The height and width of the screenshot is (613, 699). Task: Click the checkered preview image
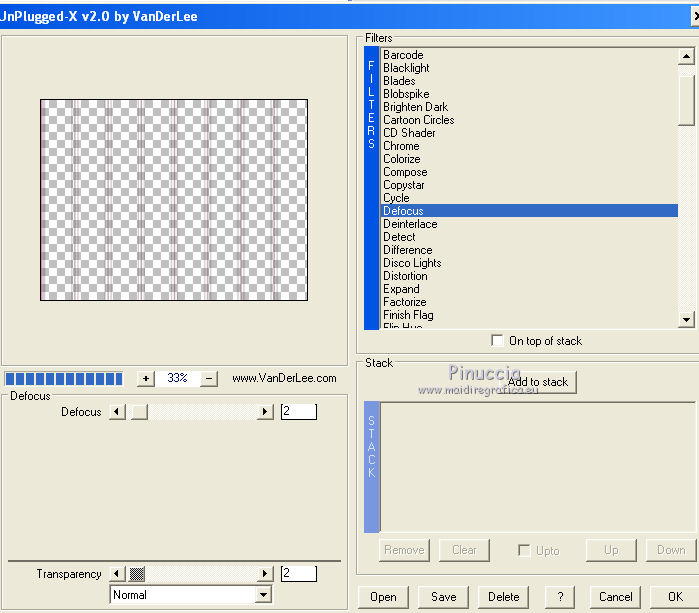point(174,200)
